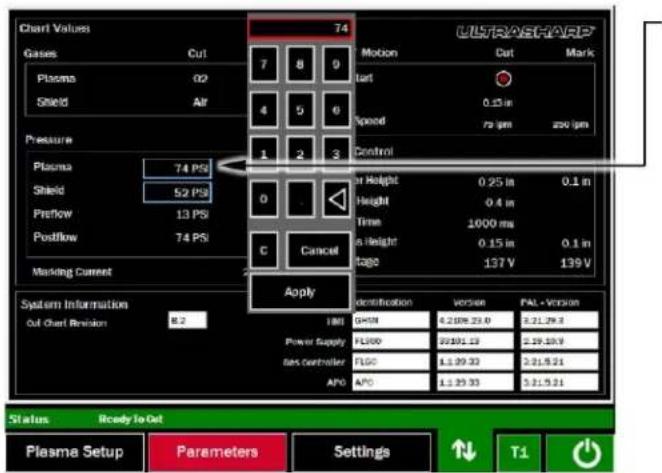Select the mark speed 250 ipm value
This screenshot has width=662, height=473.
click(570, 125)
